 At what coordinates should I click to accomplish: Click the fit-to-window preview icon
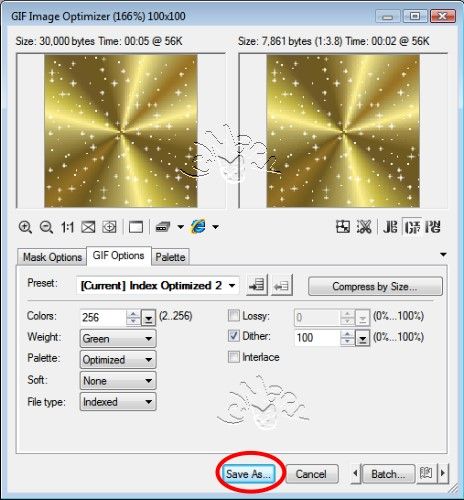tap(88, 227)
